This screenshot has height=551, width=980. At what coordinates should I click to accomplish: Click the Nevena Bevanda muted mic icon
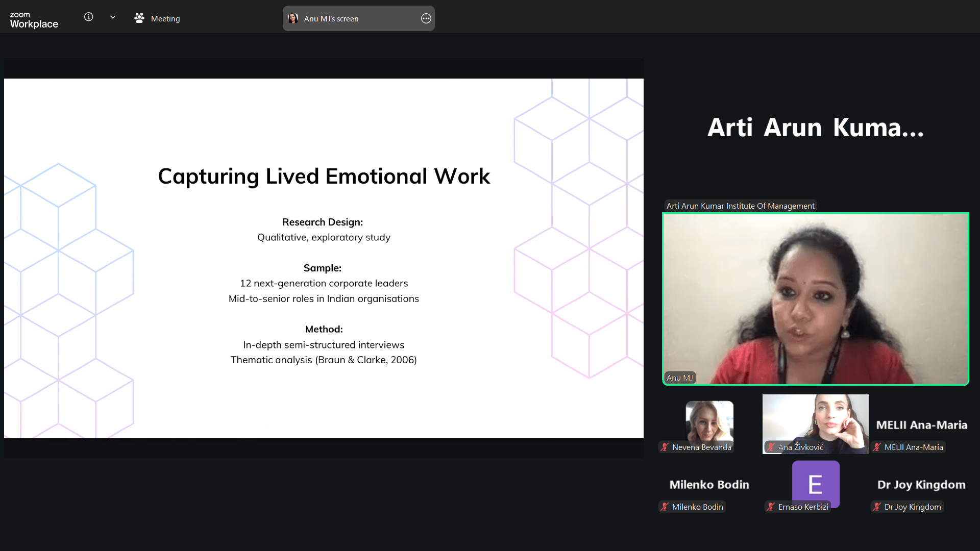[x=665, y=447]
